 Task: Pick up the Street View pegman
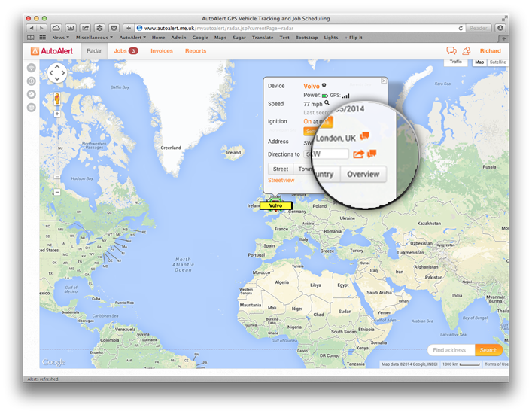click(57, 99)
